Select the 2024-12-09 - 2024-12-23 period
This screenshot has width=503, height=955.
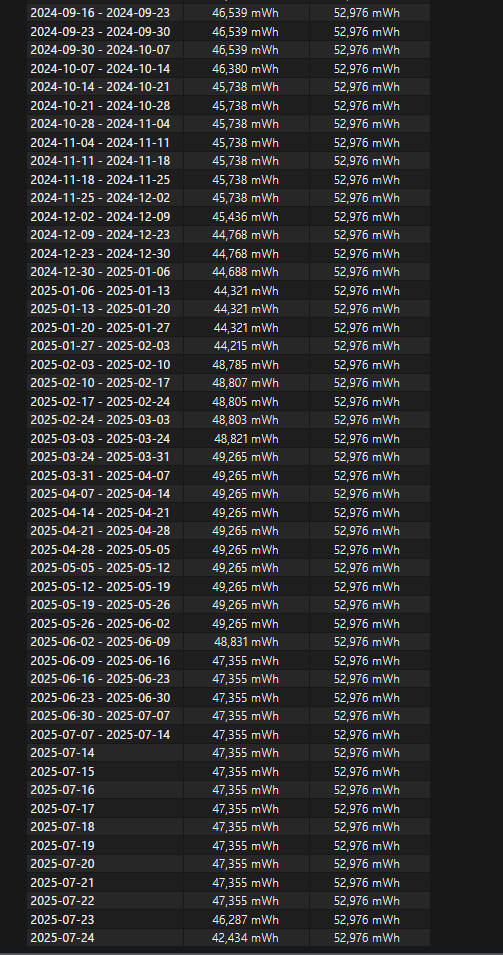click(100, 235)
